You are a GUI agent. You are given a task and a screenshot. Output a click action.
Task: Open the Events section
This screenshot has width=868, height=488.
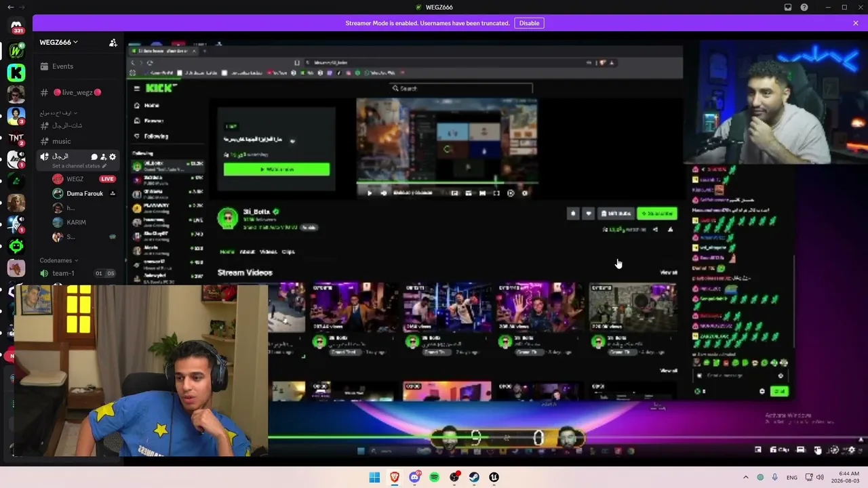tap(79, 66)
